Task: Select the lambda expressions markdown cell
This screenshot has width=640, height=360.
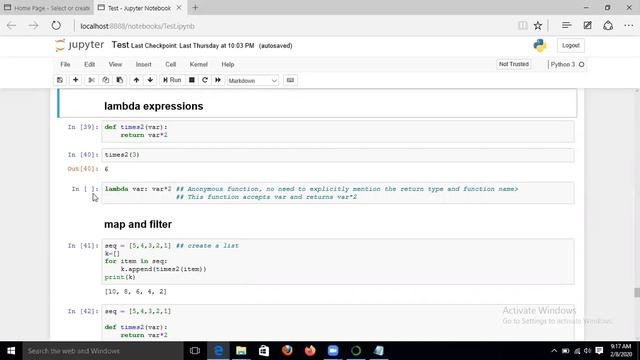Action: coord(318,103)
